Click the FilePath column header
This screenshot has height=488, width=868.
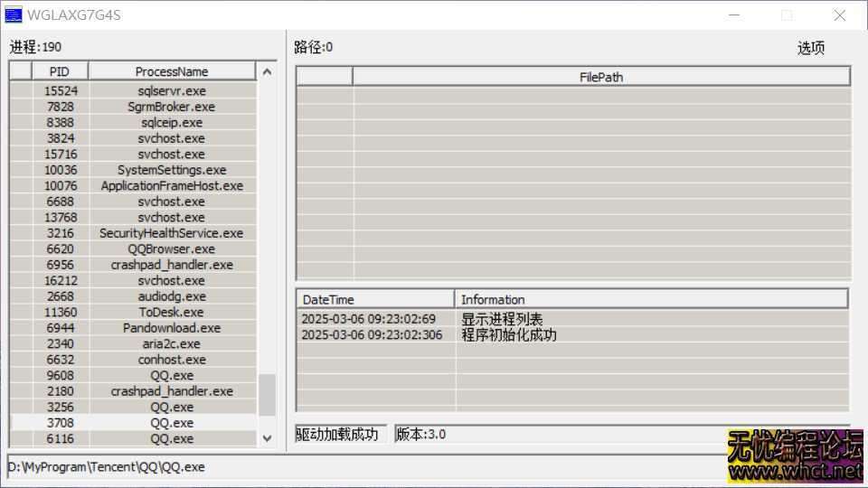coord(600,77)
